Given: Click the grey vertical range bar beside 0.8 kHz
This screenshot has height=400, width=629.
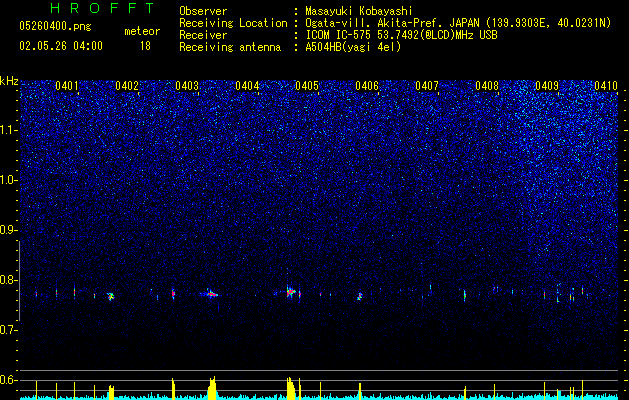Looking at the screenshot, I should (x=19, y=281).
